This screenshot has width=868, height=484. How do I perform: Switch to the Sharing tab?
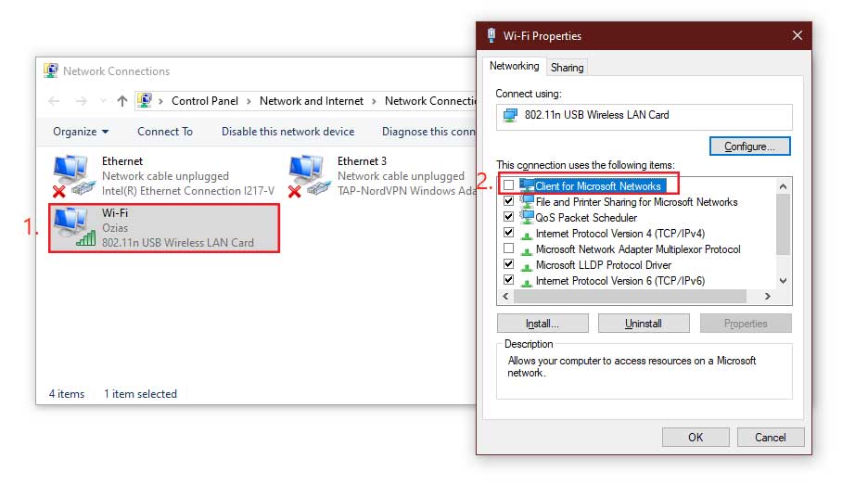567,68
